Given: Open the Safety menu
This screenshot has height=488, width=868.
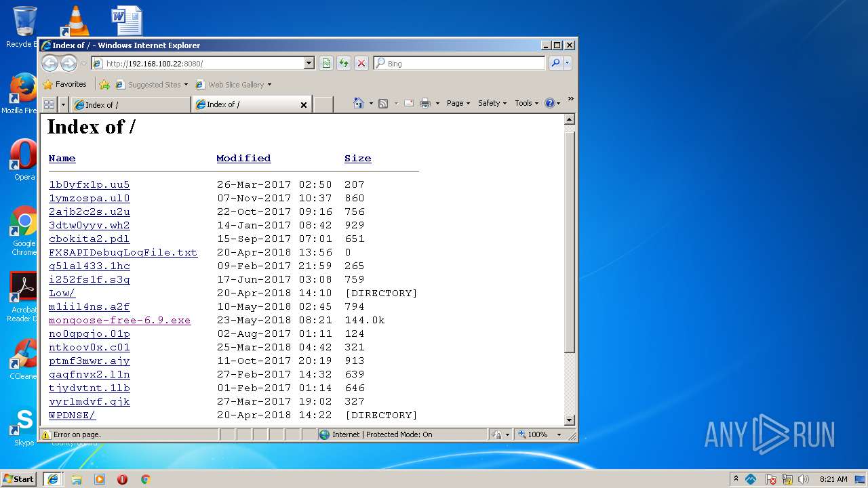Looking at the screenshot, I should coord(492,103).
